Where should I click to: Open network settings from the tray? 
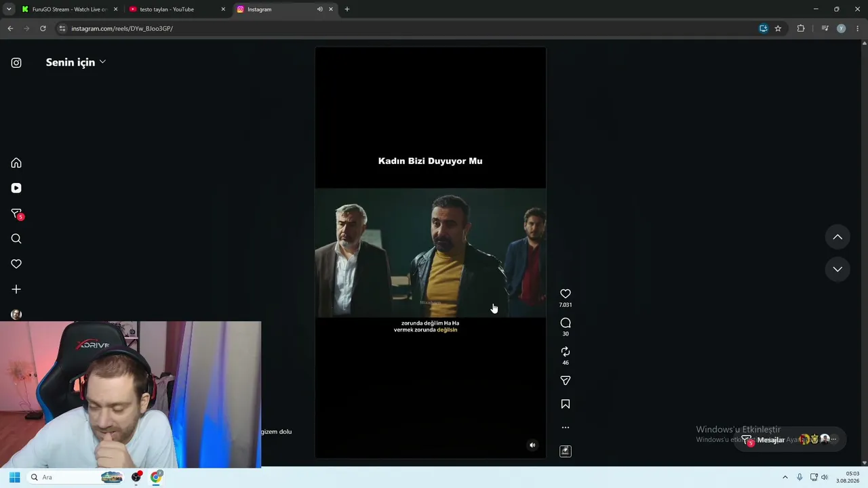[x=814, y=477]
